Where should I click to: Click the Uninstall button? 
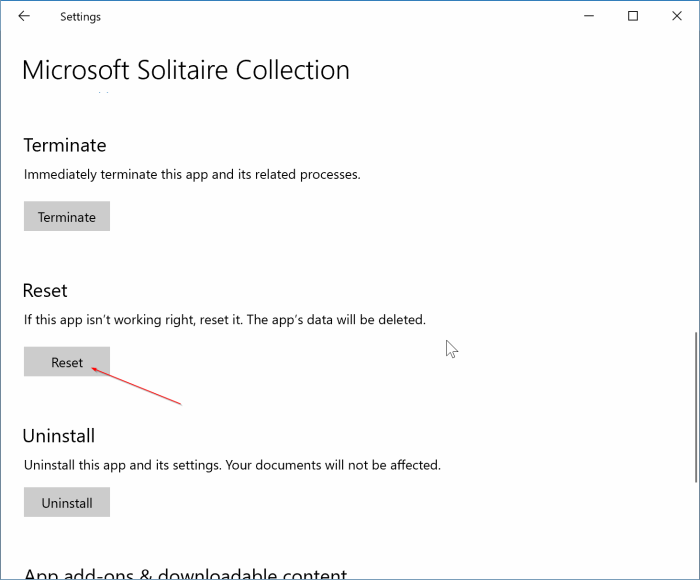pyautogui.click(x=67, y=502)
